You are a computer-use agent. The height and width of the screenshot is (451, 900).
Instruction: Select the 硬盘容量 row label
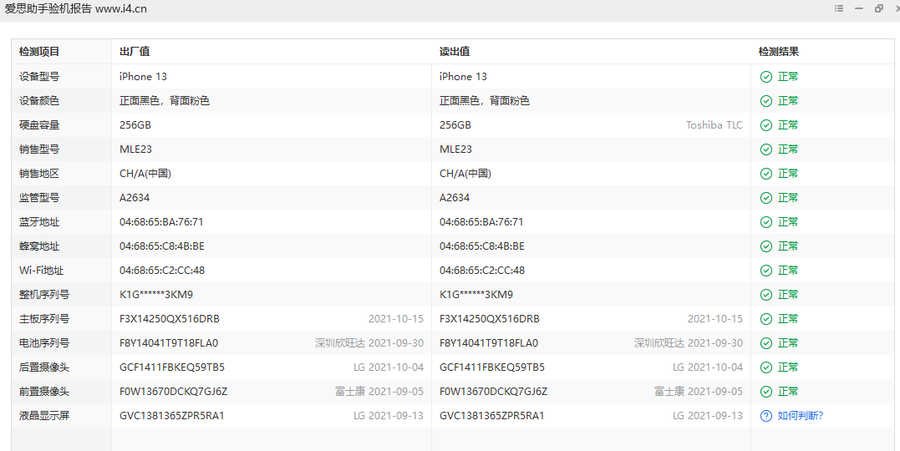pyautogui.click(x=39, y=125)
